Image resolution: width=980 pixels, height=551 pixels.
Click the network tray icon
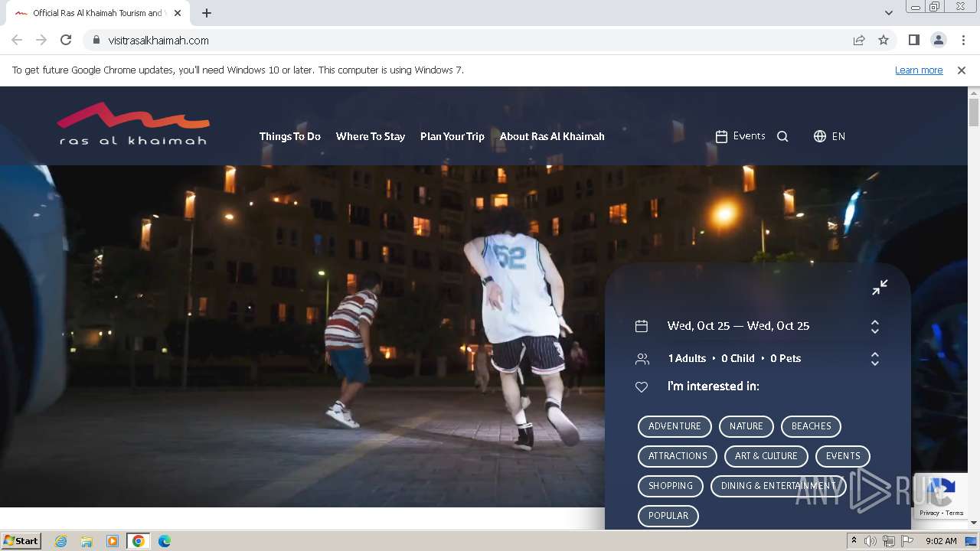889,541
